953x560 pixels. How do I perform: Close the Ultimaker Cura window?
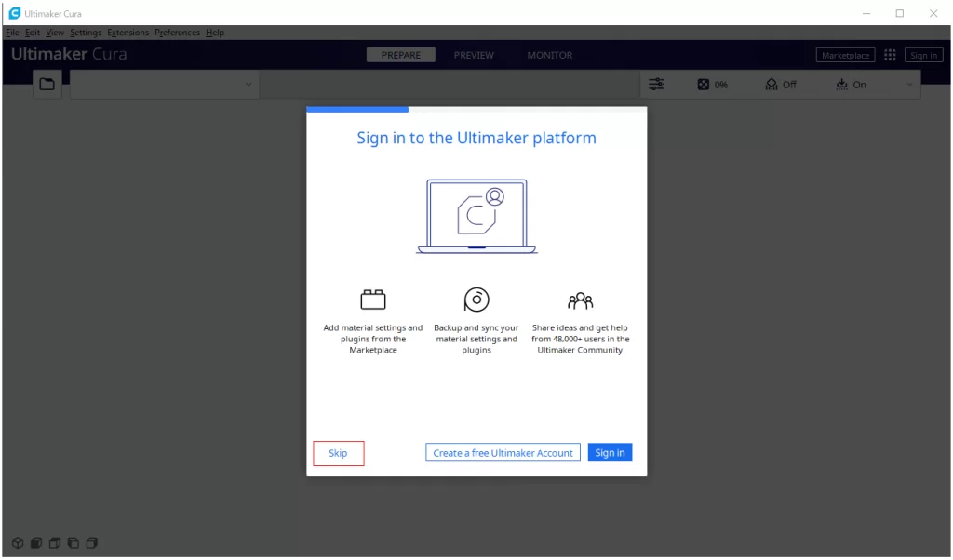point(933,13)
